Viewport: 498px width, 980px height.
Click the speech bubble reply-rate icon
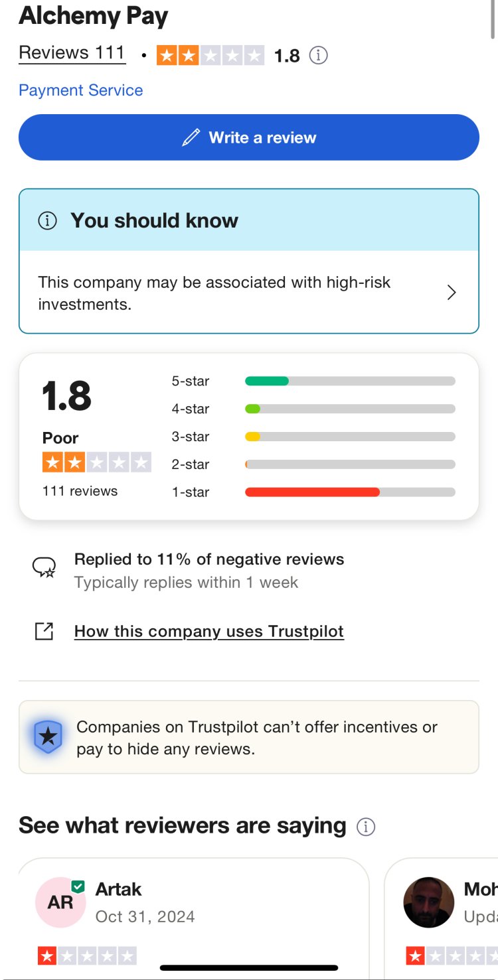(44, 567)
